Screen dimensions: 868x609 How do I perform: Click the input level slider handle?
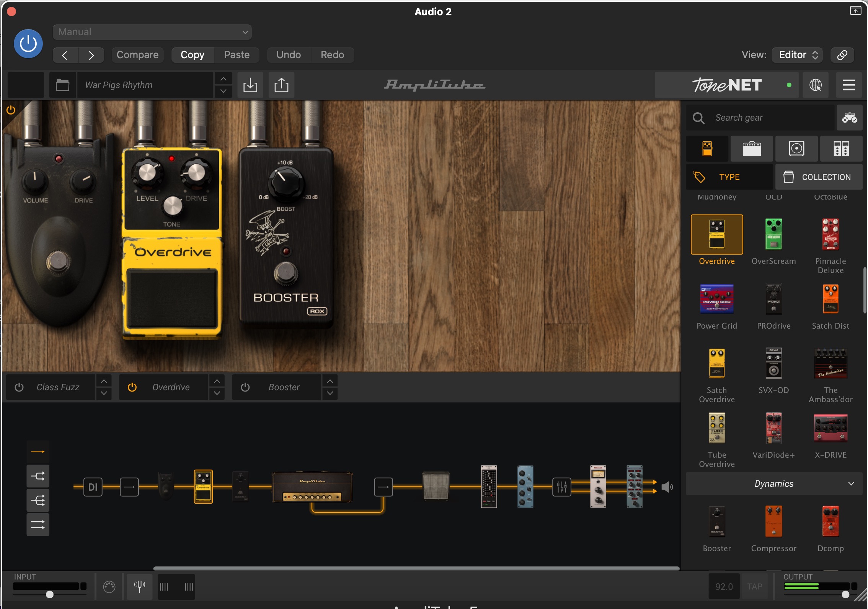click(49, 594)
